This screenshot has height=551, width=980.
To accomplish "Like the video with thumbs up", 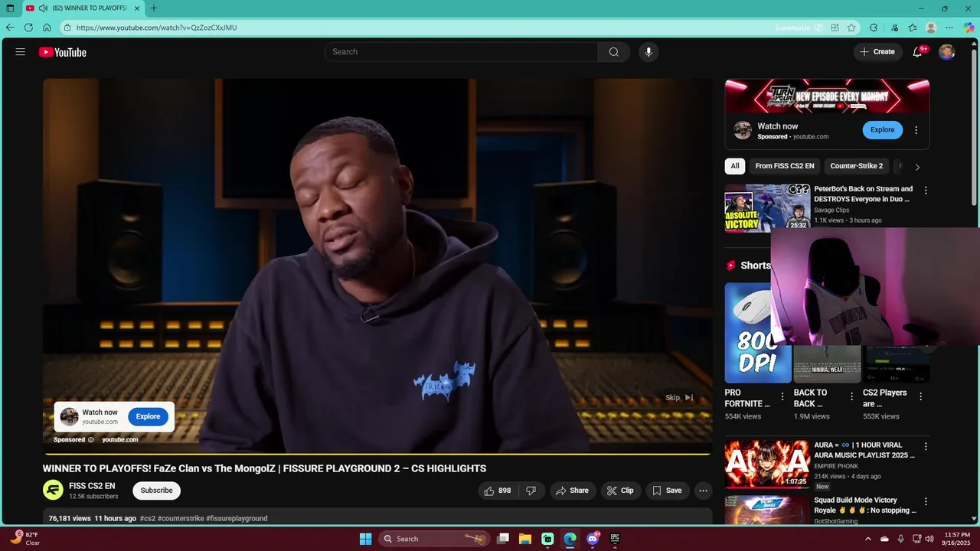I will pos(497,491).
